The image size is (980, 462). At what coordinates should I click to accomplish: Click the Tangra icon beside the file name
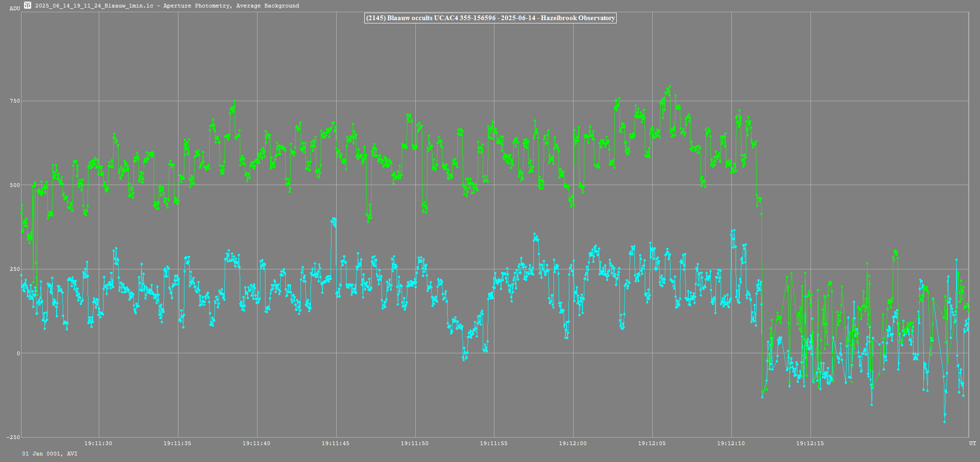pos(28,5)
